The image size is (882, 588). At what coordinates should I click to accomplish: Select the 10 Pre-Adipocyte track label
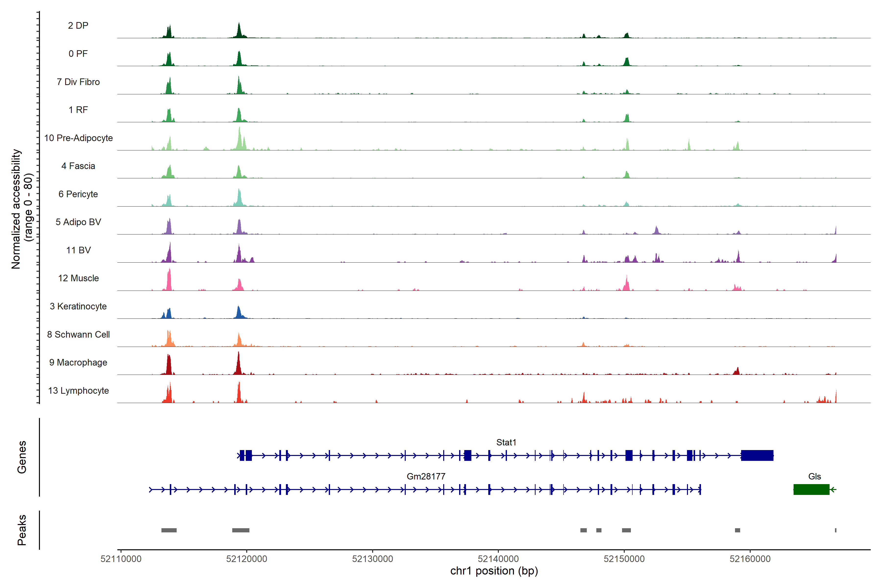78,138
